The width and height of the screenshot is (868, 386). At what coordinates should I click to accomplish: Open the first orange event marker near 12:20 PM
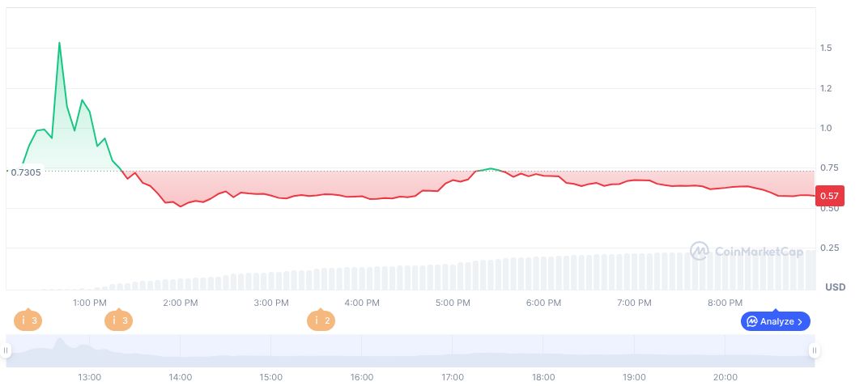coord(28,321)
